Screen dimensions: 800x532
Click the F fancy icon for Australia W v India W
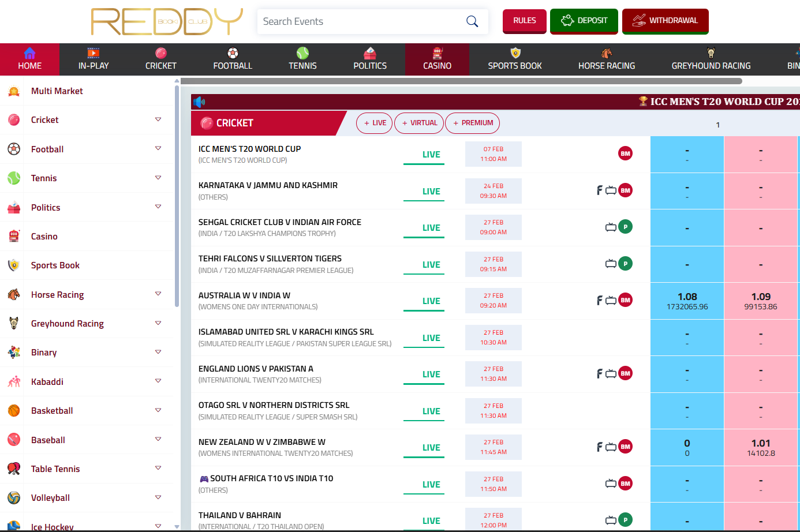(x=599, y=300)
